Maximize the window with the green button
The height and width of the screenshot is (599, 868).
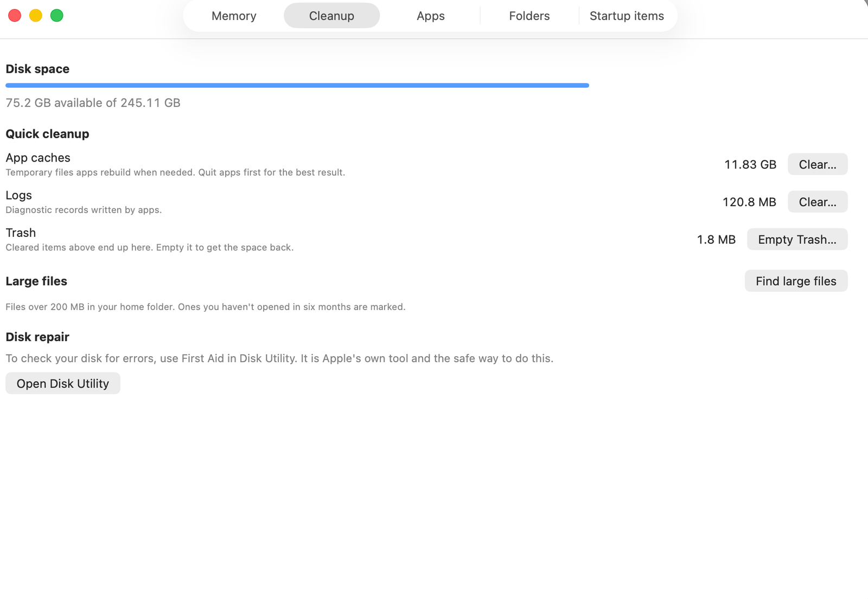point(57,16)
